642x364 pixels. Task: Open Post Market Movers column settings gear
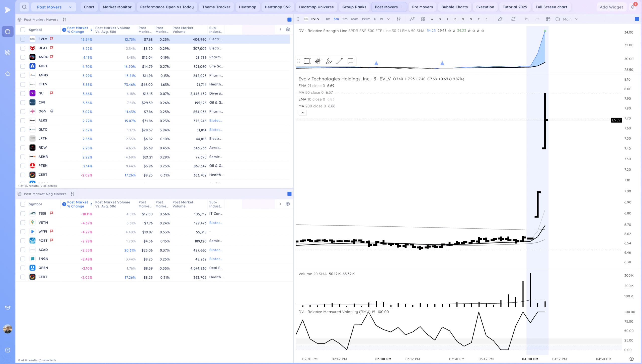288,29
